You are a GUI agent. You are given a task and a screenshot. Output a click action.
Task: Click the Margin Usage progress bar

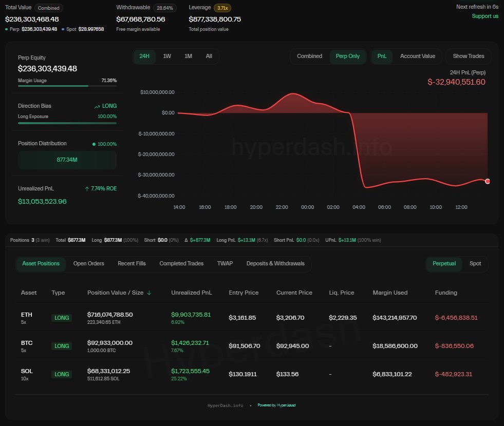click(67, 87)
